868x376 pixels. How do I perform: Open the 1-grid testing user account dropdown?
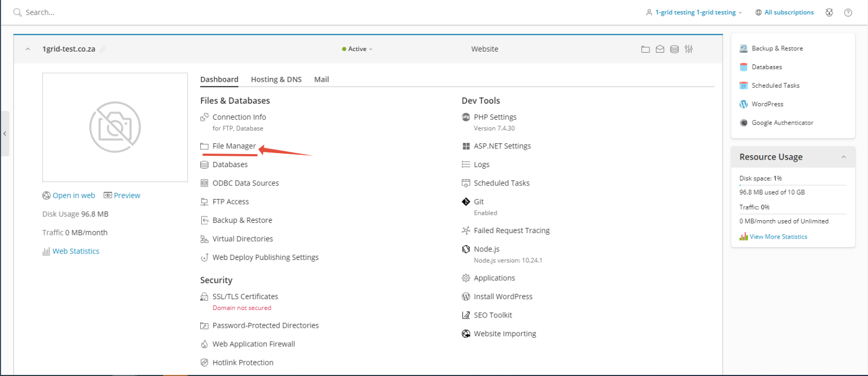[694, 12]
